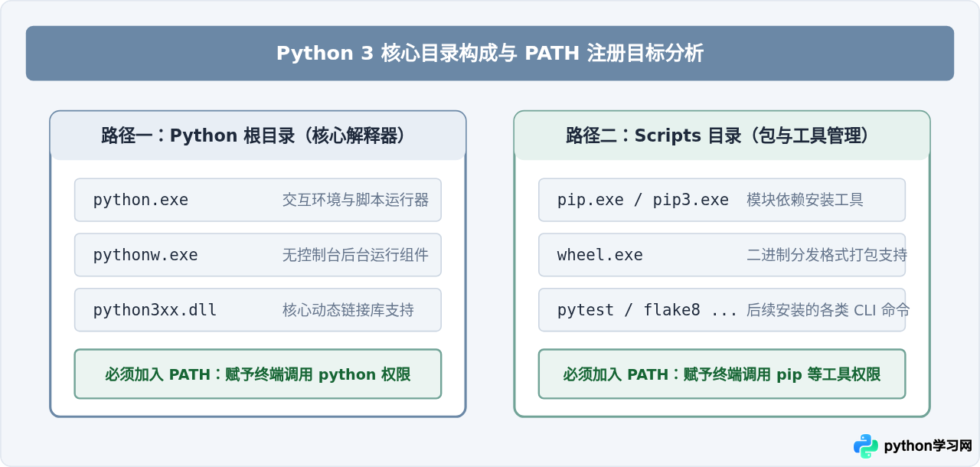Screen dimensions: 980x467
Task: Select the text "核心动态链接库支持"
Action: pyautogui.click(x=348, y=310)
